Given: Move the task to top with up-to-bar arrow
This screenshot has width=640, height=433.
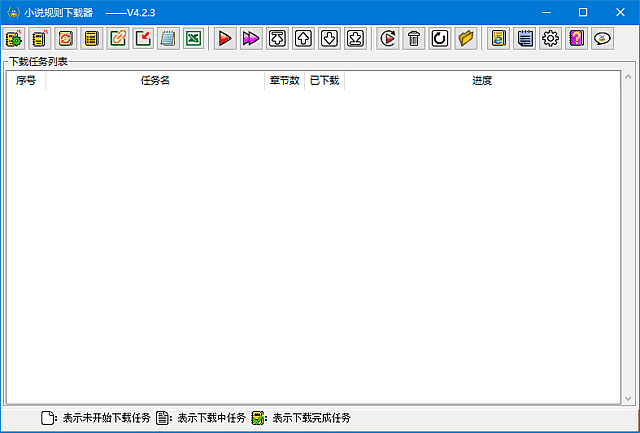Looking at the screenshot, I should (x=278, y=39).
